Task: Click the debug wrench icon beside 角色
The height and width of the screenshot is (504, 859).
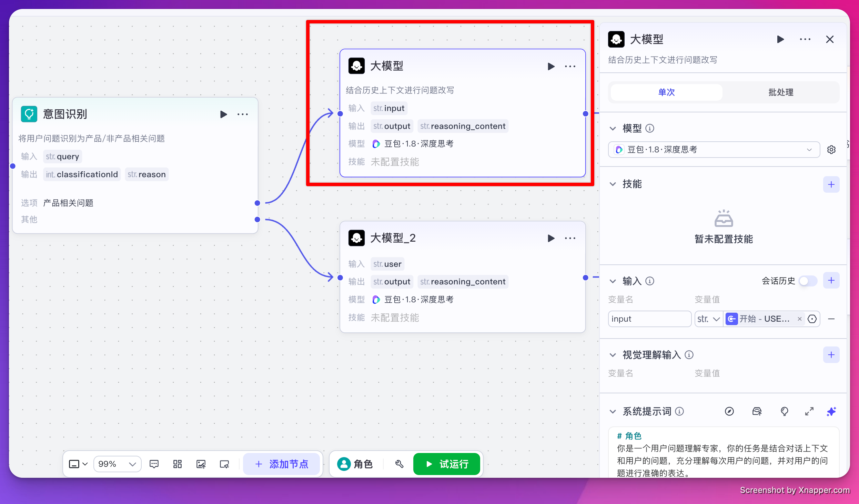Action: point(399,464)
